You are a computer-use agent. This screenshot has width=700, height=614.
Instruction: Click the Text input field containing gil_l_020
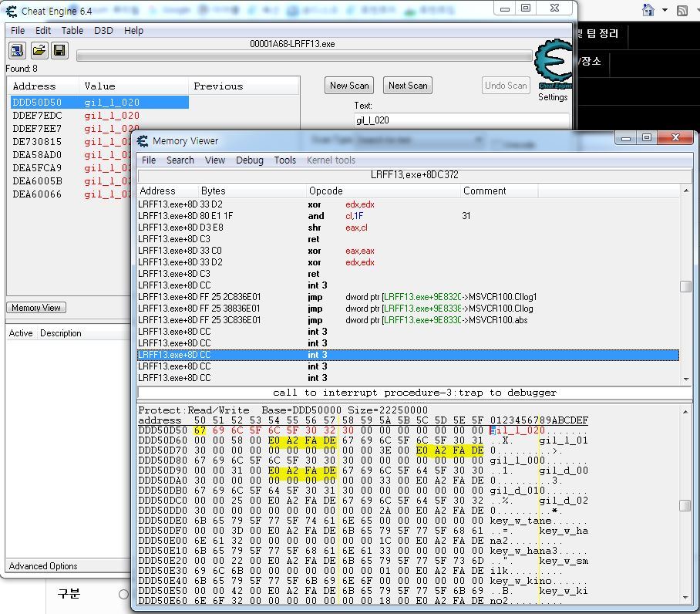click(462, 120)
